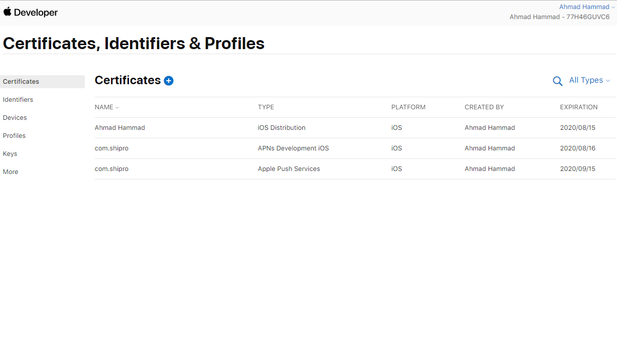Screen dimensions: 619x364
Task: Select Certificates in the sidebar
Action: 21,82
